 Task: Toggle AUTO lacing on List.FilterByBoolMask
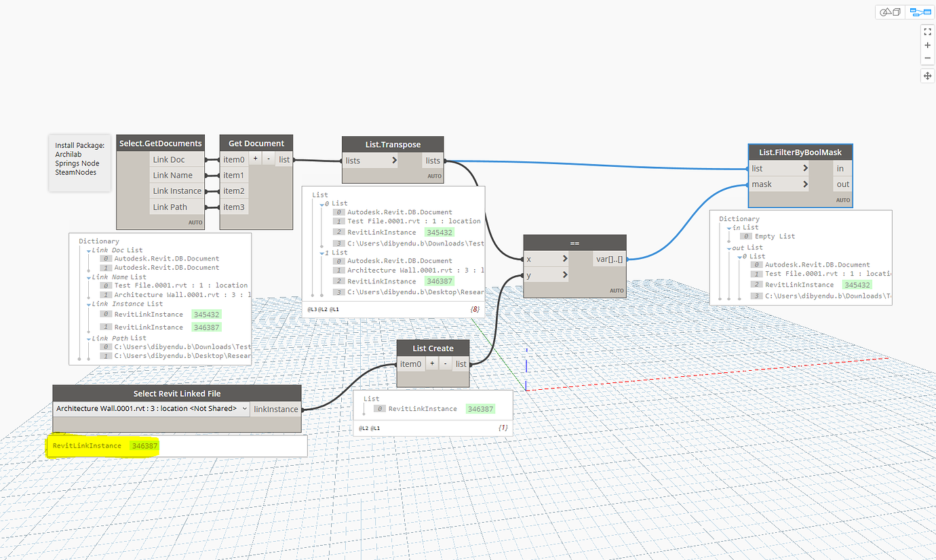(x=843, y=200)
